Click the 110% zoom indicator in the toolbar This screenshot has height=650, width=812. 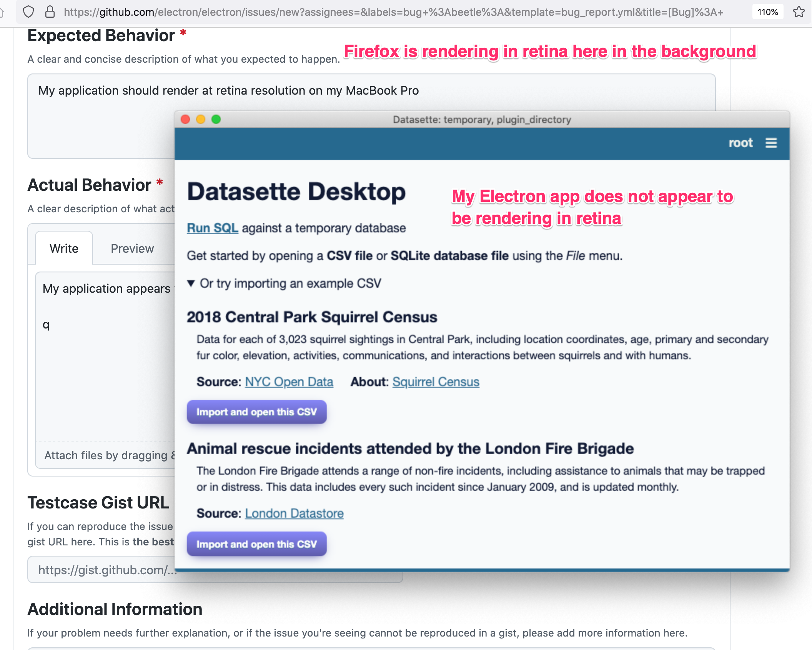[x=767, y=12]
